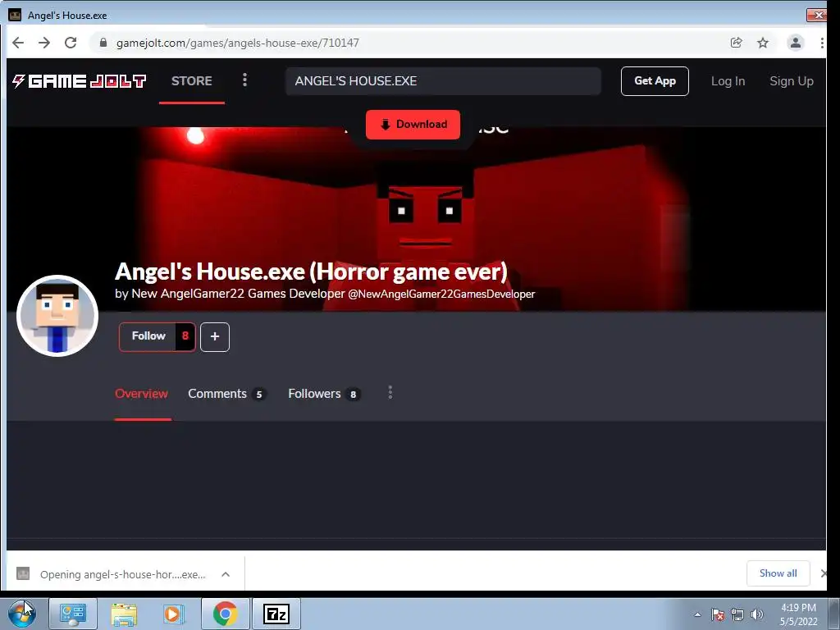Image resolution: width=840 pixels, height=630 pixels.
Task: Open the vertical dots menu beside Store
Action: point(244,80)
